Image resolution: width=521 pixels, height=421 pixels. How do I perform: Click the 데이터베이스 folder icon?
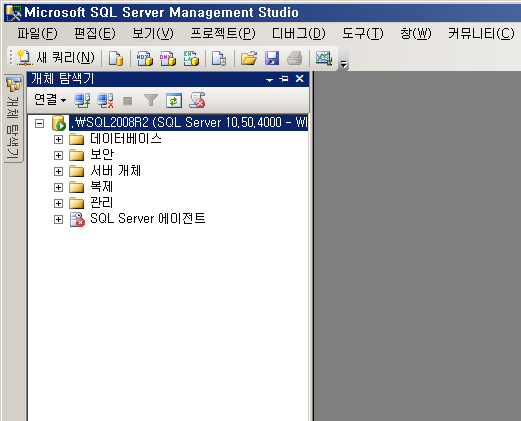click(77, 139)
